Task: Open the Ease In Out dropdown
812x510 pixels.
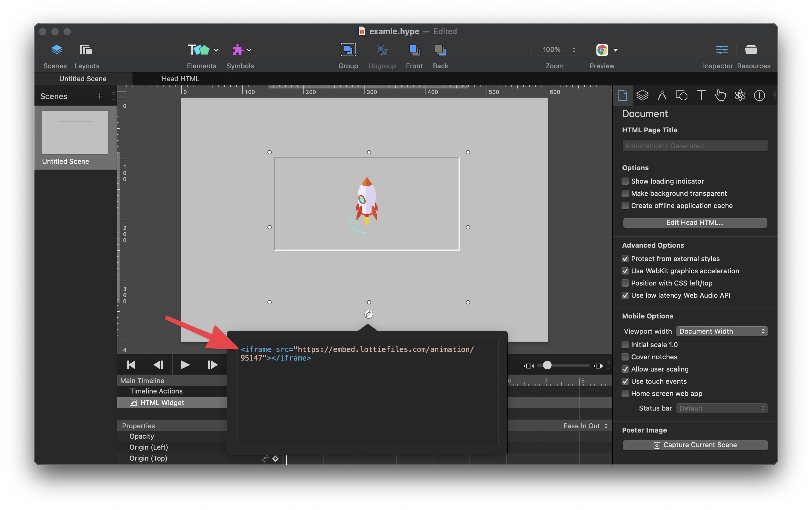Action: coord(585,426)
